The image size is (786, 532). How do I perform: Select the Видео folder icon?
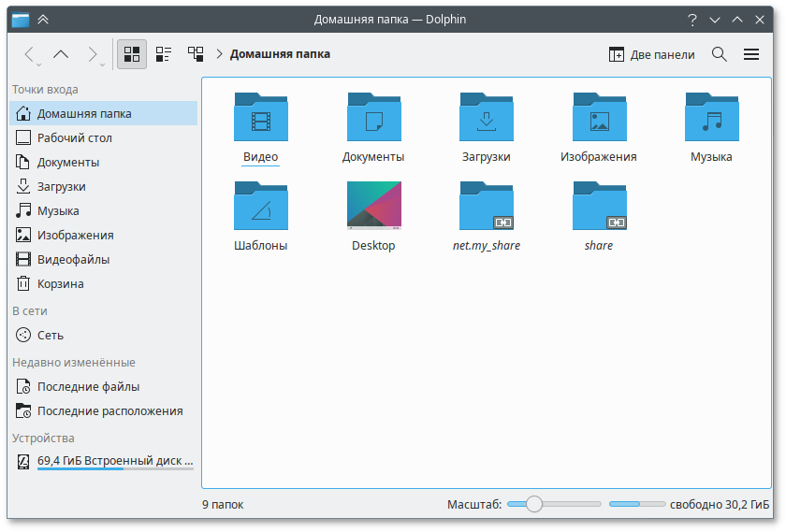(x=261, y=118)
